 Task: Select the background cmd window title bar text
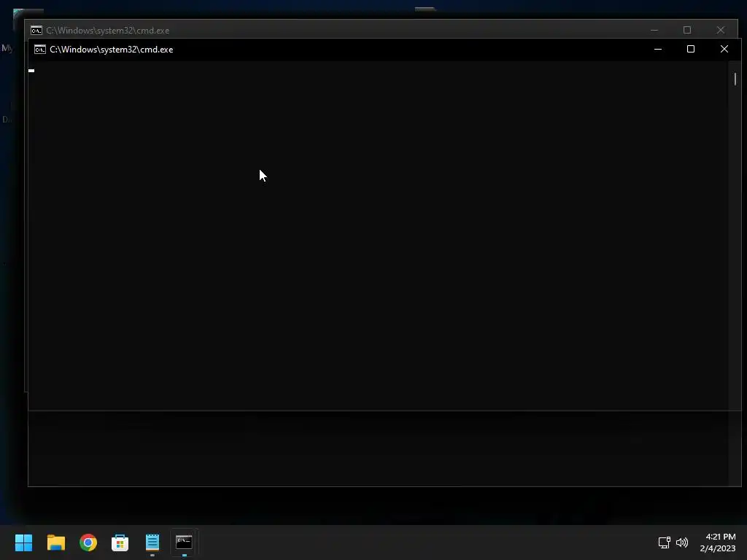click(x=108, y=31)
